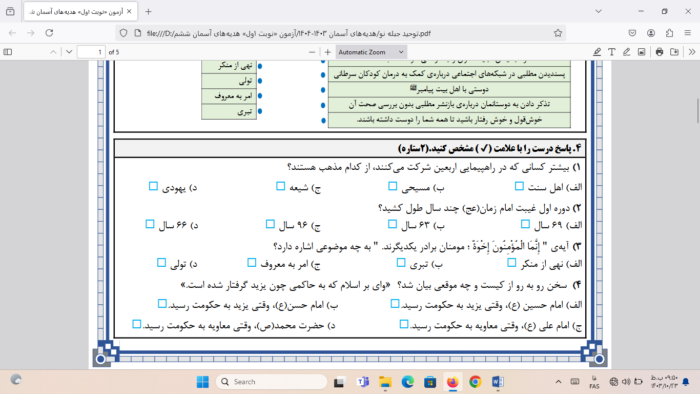The height and width of the screenshot is (394, 700).
Task: Expand the PDF tools chevron menu
Action: (692, 52)
